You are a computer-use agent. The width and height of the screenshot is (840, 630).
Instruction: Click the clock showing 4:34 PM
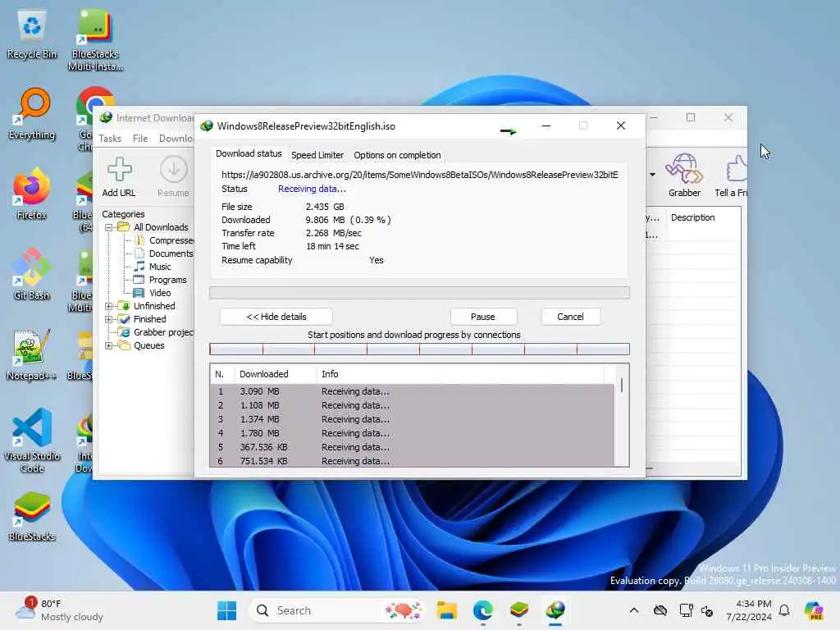pos(749,610)
